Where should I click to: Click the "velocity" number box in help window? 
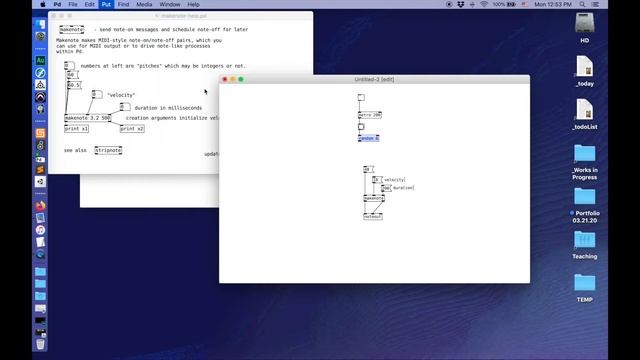(97, 95)
